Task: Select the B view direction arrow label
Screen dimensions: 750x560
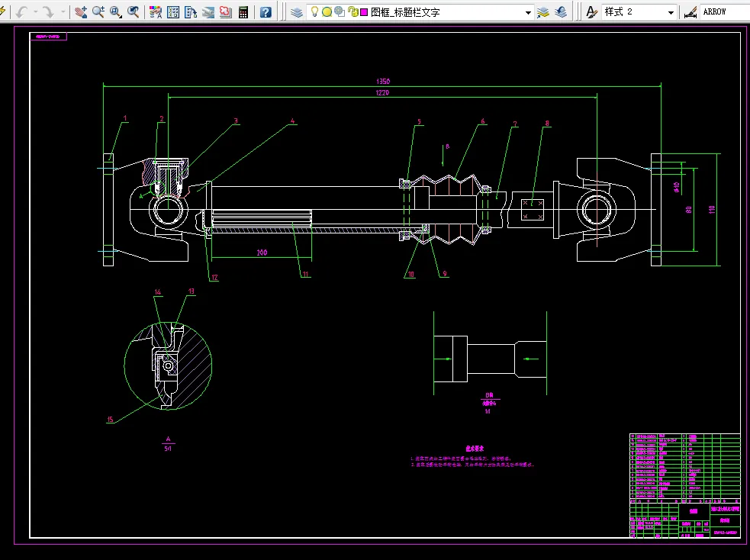Action: [x=448, y=146]
